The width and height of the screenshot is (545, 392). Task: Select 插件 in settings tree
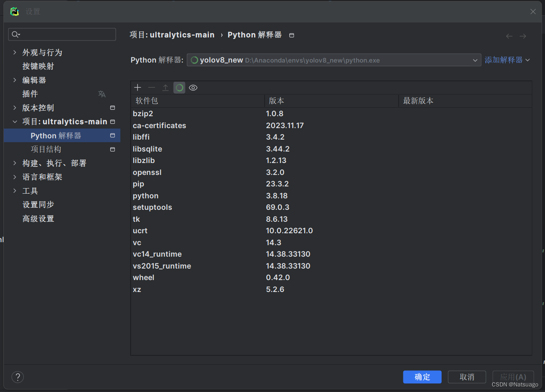(30, 94)
